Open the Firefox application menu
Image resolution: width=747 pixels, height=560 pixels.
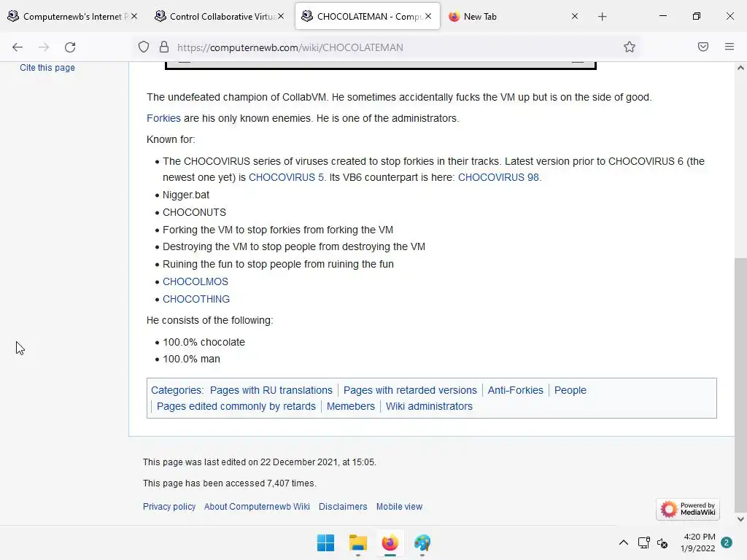pyautogui.click(x=729, y=47)
